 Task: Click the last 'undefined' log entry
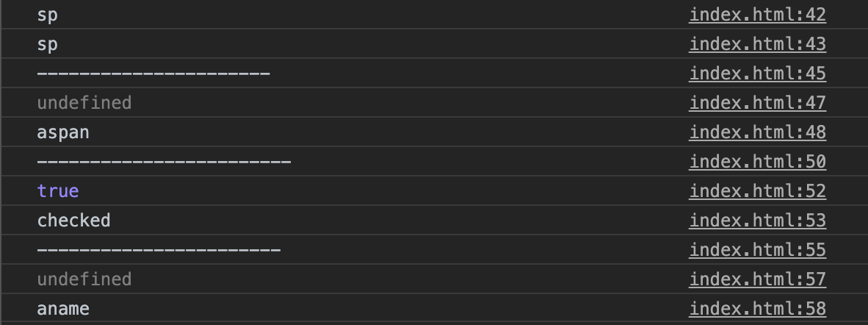pos(84,279)
